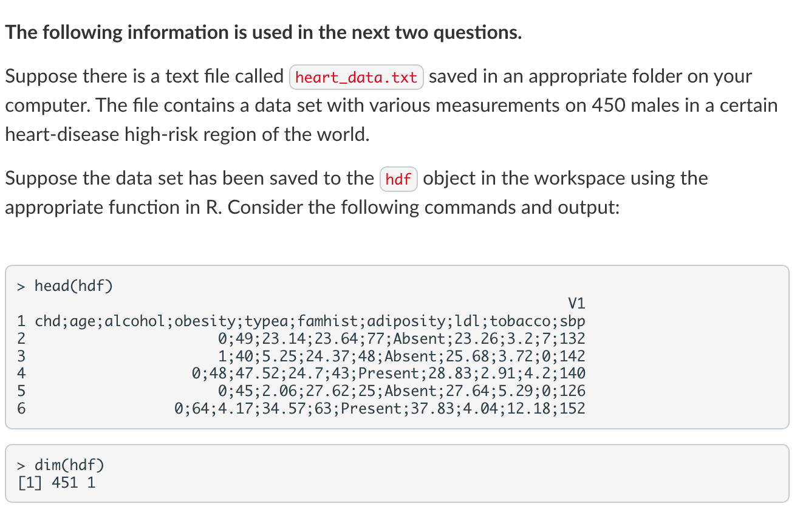Viewport: 803px width, 532px height.
Task: Click the hdf inline code label
Action: [x=398, y=179]
